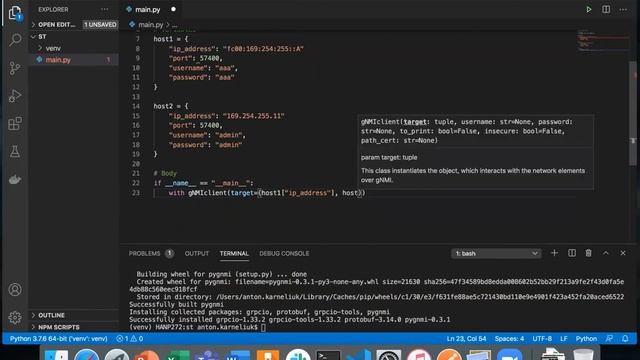Create a new terminal with the plus icon
This screenshot has height=360, width=640.
554,253
